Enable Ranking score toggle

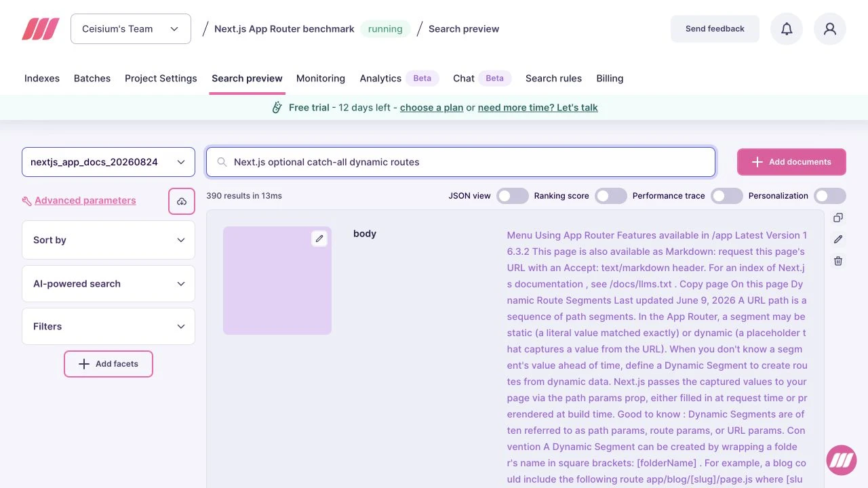pos(611,196)
